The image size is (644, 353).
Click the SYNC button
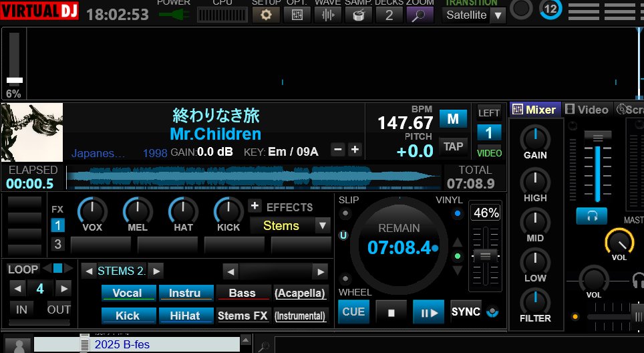click(466, 312)
